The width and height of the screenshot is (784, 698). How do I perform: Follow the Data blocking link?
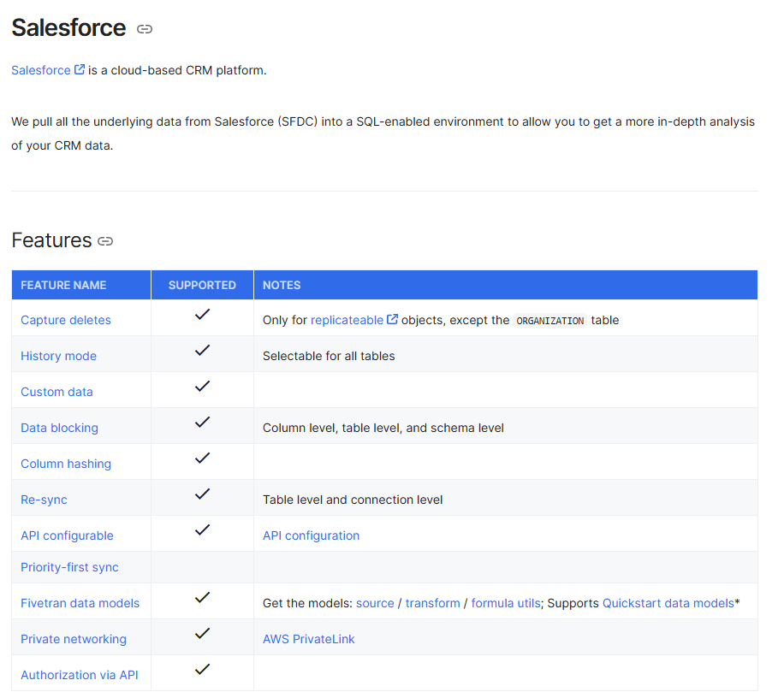click(x=59, y=428)
